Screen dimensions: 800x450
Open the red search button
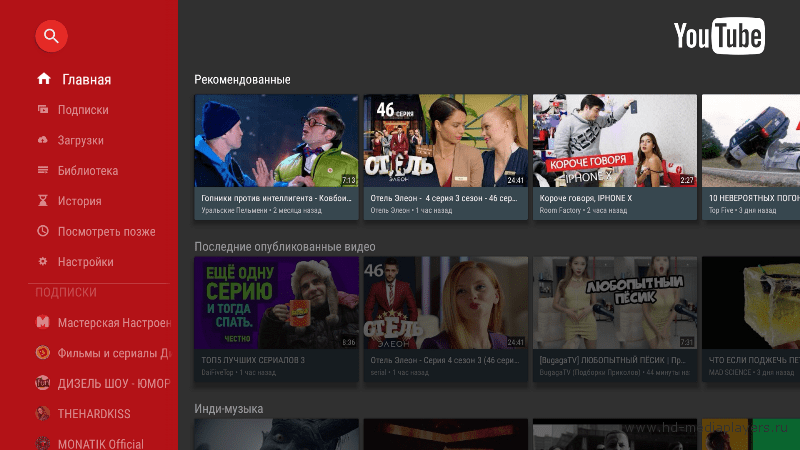(x=51, y=36)
